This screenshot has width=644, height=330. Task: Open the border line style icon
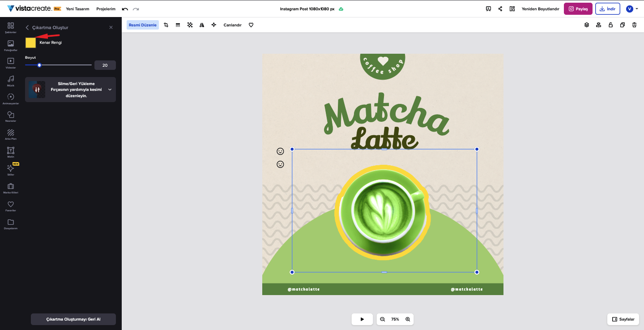[178, 25]
